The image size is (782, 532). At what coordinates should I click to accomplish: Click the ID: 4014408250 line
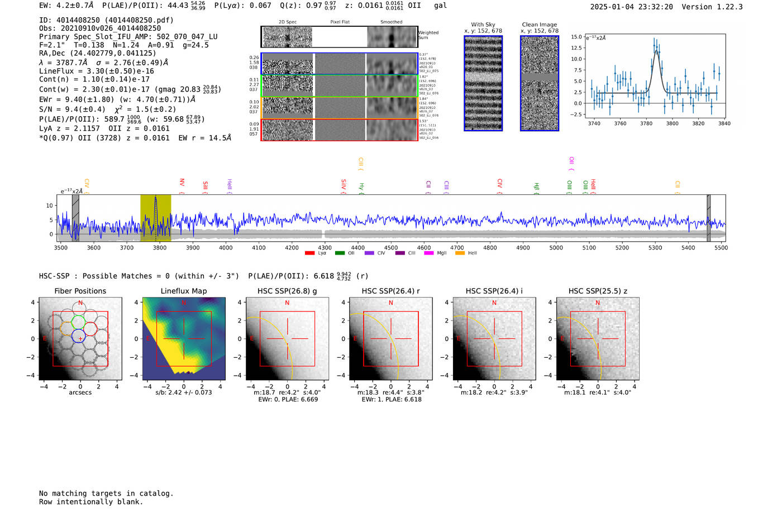(106, 20)
